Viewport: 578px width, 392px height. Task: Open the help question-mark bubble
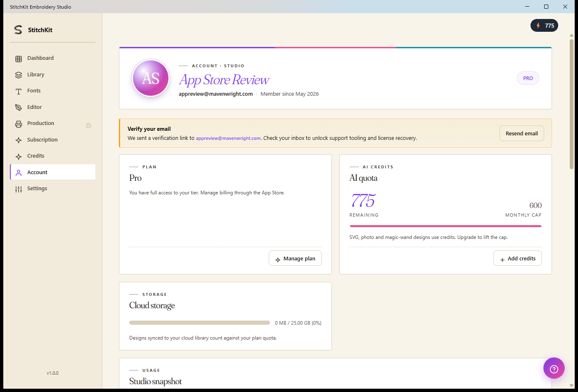click(554, 368)
